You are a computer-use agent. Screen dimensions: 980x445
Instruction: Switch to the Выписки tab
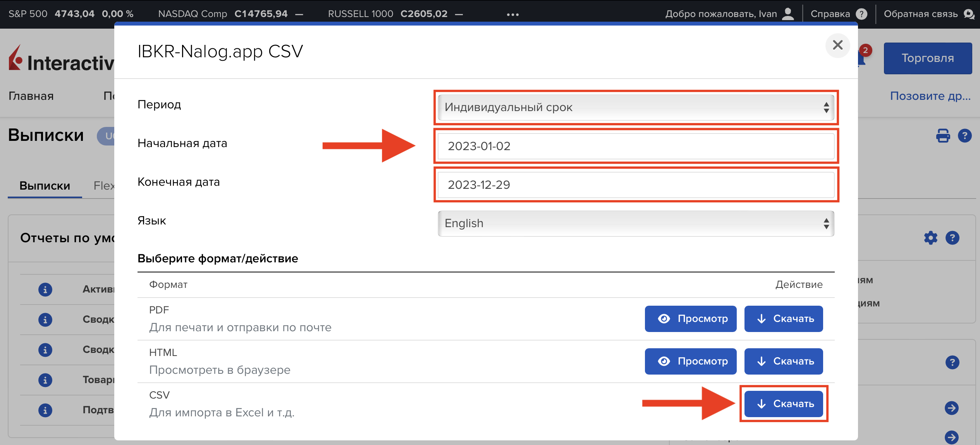45,186
